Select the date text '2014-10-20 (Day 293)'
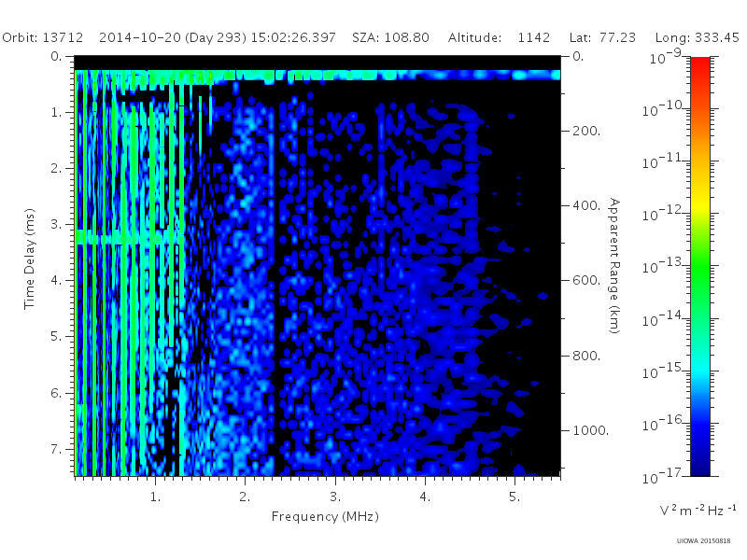 (x=173, y=37)
